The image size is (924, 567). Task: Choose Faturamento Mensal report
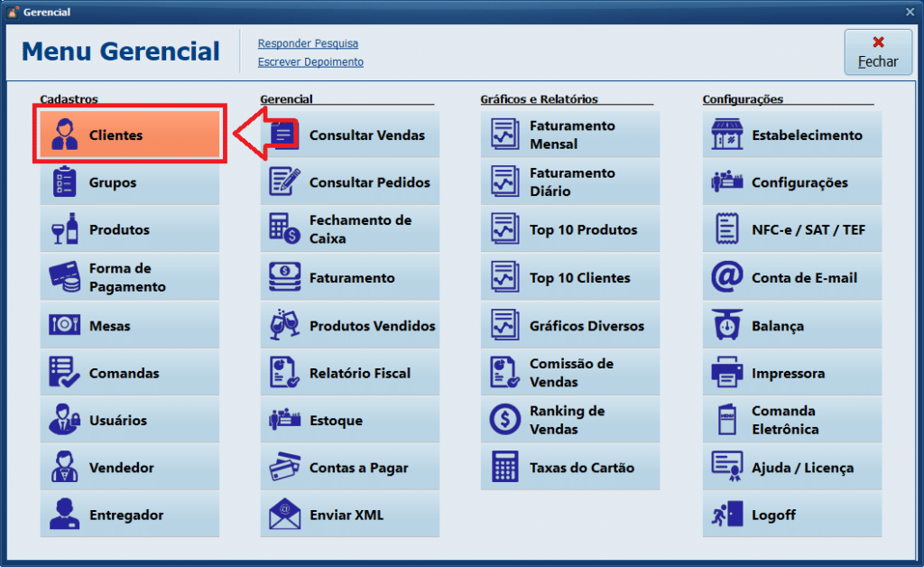571,135
